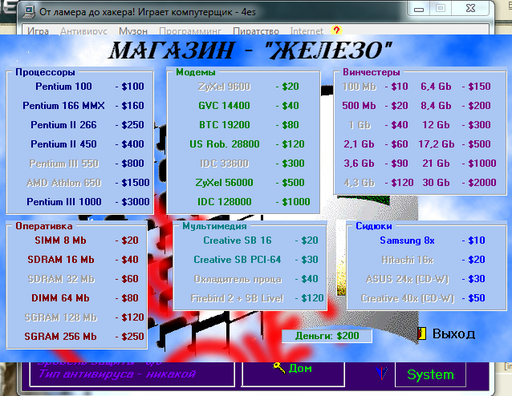Click the application icon in title bar
The width and height of the screenshot is (512, 396).
point(29,12)
